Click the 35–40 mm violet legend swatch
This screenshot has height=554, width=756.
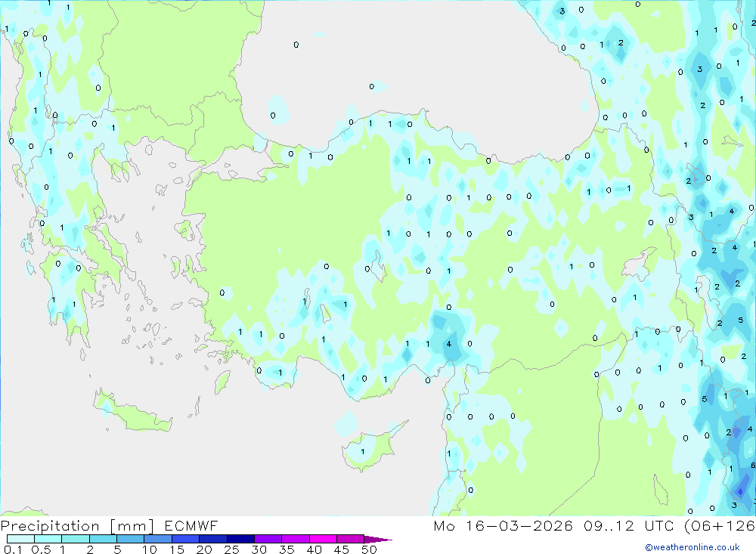pyautogui.click(x=296, y=539)
